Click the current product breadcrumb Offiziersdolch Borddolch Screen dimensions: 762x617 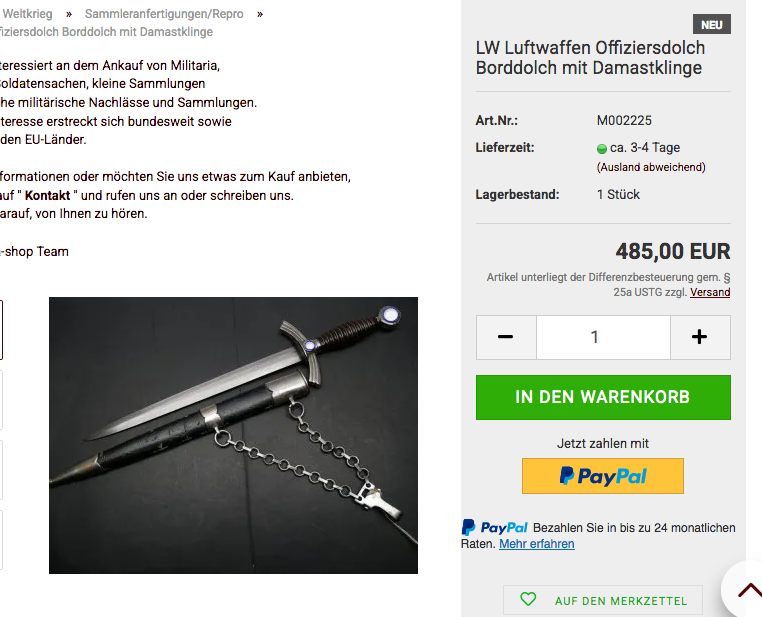tap(106, 32)
